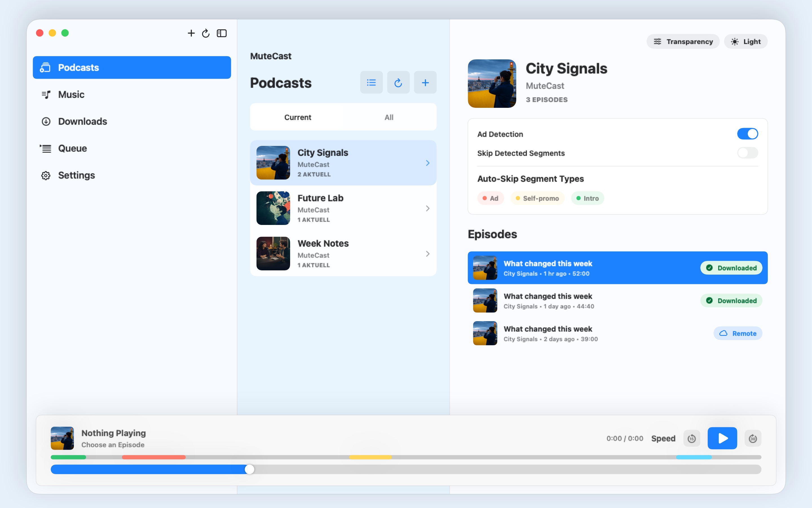Click the 0:00 / 0:00 time display
Image resolution: width=812 pixels, height=508 pixels.
(x=625, y=439)
